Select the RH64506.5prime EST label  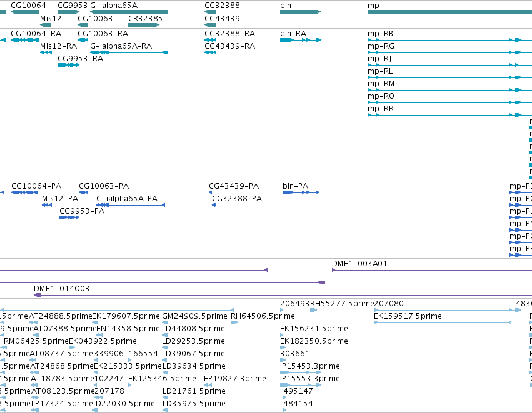click(x=263, y=316)
